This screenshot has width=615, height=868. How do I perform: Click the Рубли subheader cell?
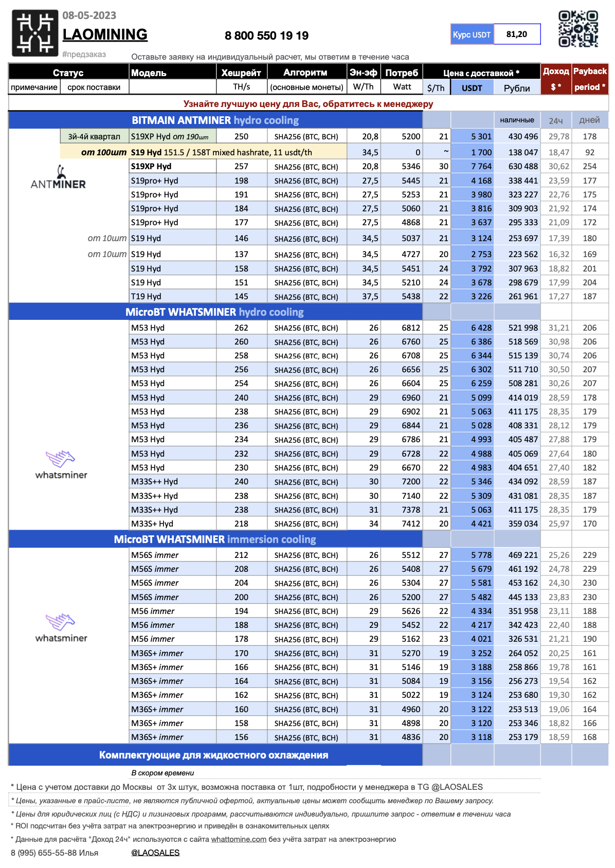coord(517,88)
